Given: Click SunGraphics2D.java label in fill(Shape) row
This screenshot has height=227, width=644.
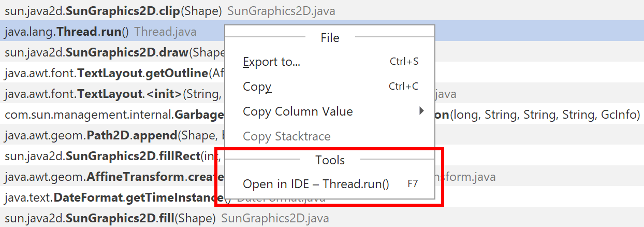Looking at the screenshot, I should [x=275, y=218].
